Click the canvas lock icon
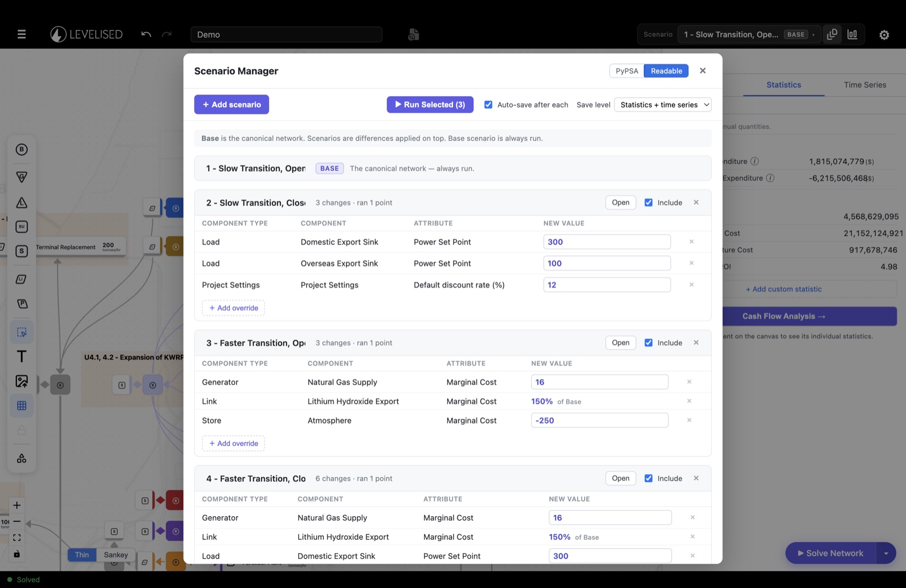906x588 pixels. [x=17, y=554]
